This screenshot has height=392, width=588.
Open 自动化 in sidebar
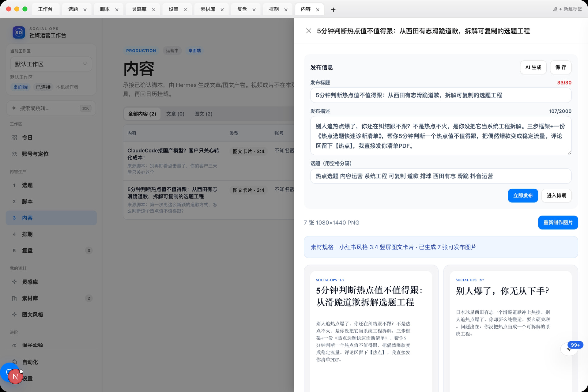click(51, 362)
